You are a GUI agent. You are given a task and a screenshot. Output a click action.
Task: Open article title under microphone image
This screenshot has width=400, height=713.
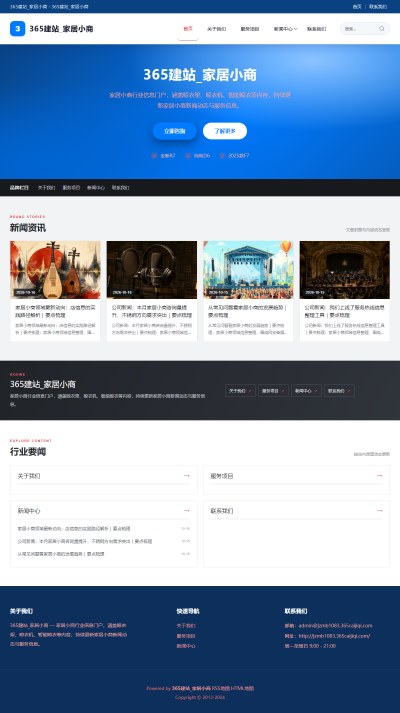tap(152, 311)
